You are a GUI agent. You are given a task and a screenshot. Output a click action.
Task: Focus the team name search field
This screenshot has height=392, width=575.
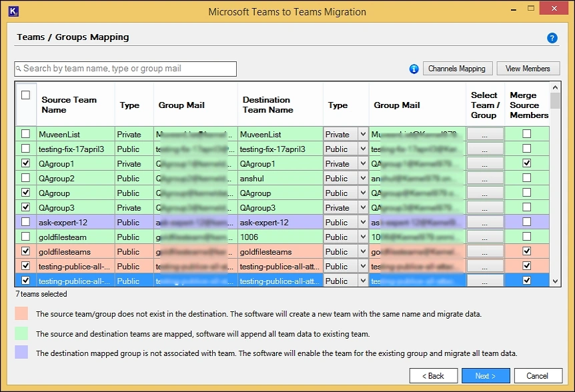125,69
